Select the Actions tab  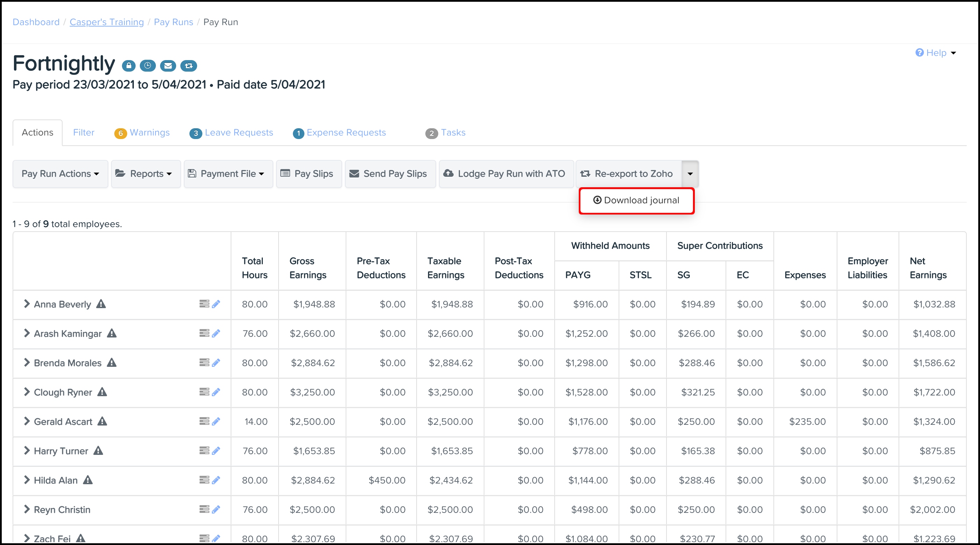click(x=38, y=132)
